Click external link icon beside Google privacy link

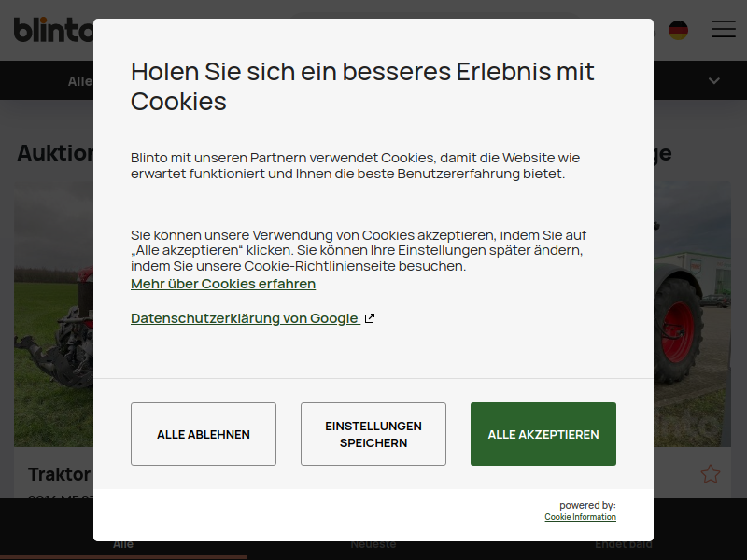pyautogui.click(x=370, y=318)
